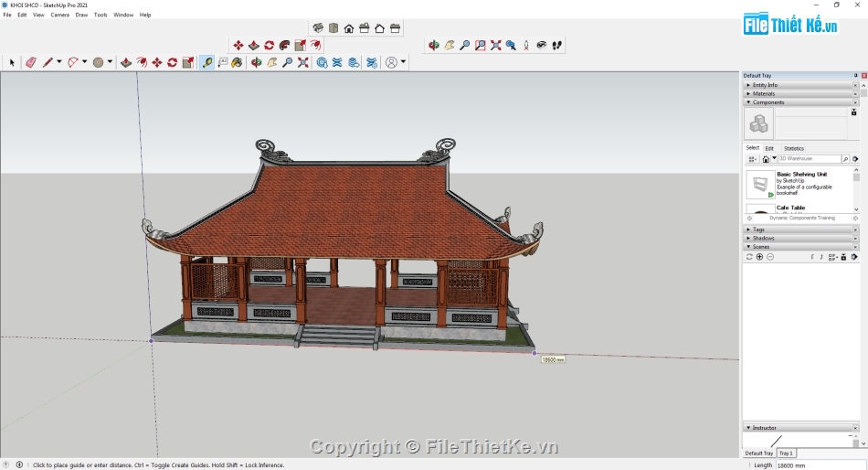Open the Draw menu
This screenshot has width=868, height=470.
pos(81,15)
